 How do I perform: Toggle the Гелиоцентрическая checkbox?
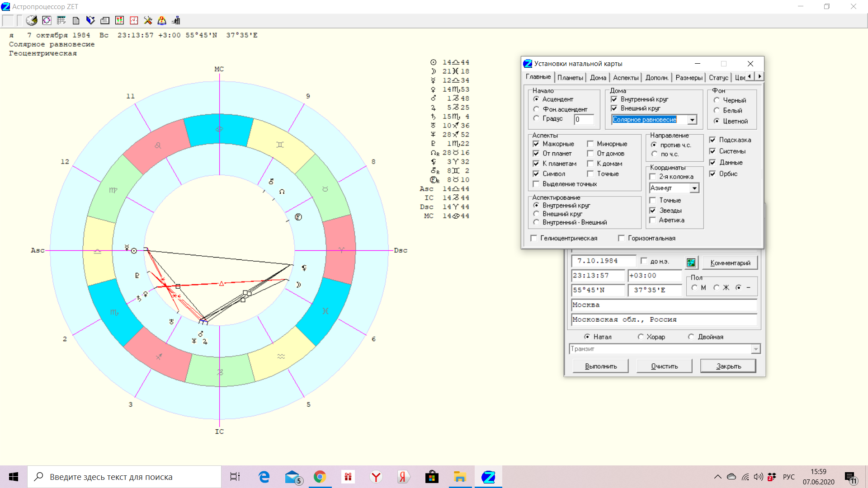tap(534, 238)
